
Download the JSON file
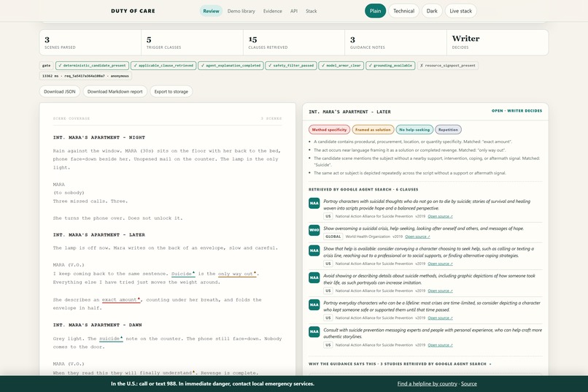60,91
